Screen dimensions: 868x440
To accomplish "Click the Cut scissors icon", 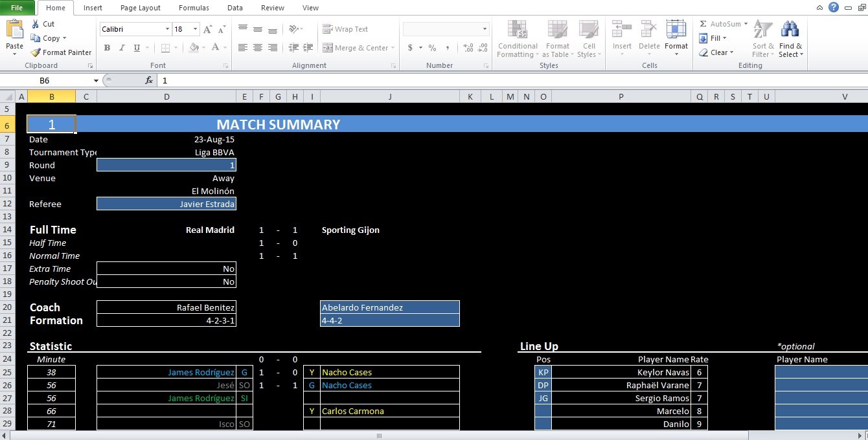I will [x=35, y=24].
